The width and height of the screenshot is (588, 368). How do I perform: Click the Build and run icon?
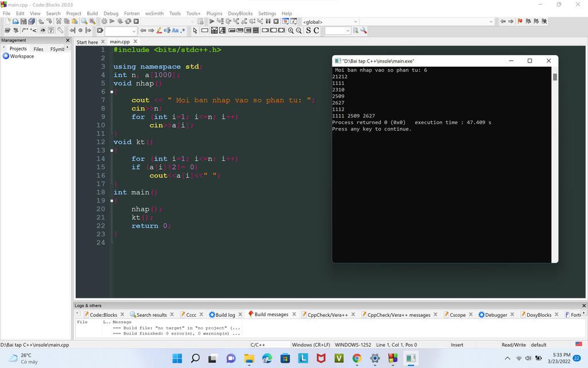coord(120,21)
